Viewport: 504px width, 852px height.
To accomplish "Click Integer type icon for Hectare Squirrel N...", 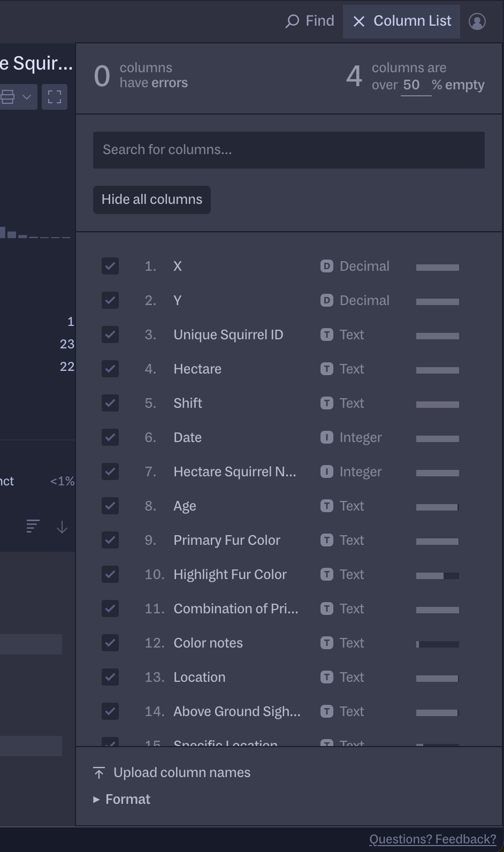I will (327, 471).
